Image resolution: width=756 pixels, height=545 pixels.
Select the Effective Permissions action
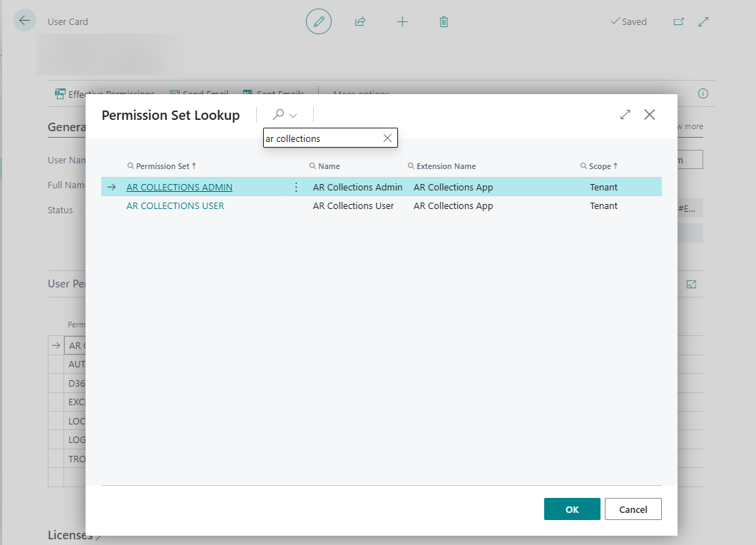pos(105,93)
